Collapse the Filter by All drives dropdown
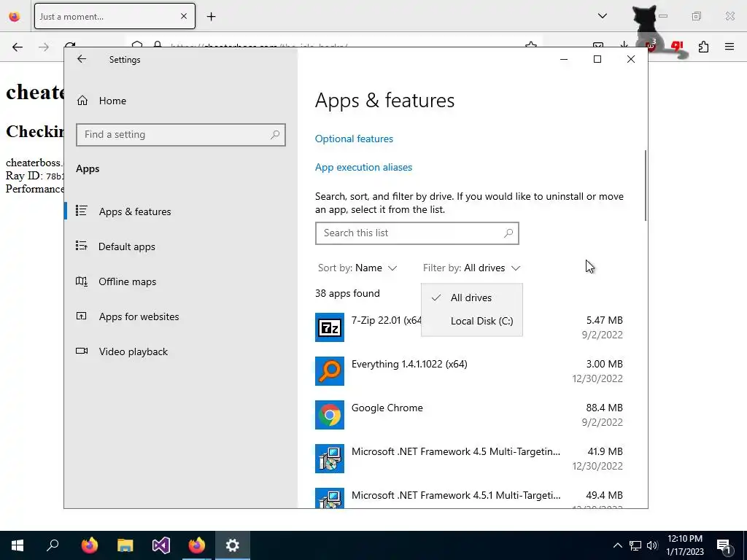Image resolution: width=747 pixels, height=560 pixels. click(471, 268)
